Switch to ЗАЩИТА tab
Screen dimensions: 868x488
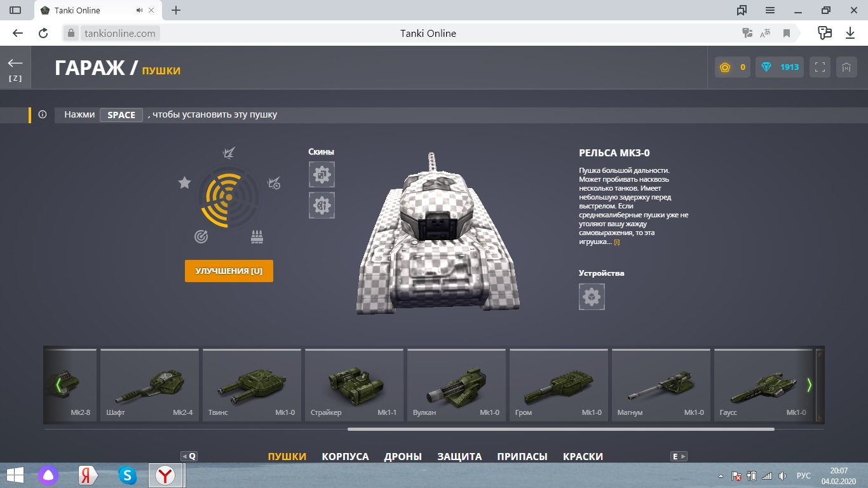(x=459, y=456)
